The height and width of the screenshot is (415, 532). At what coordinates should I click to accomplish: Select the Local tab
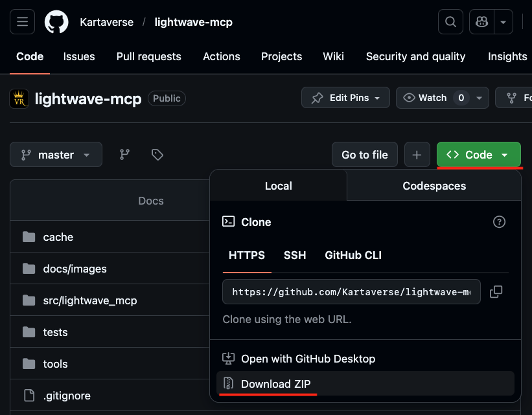pos(279,186)
